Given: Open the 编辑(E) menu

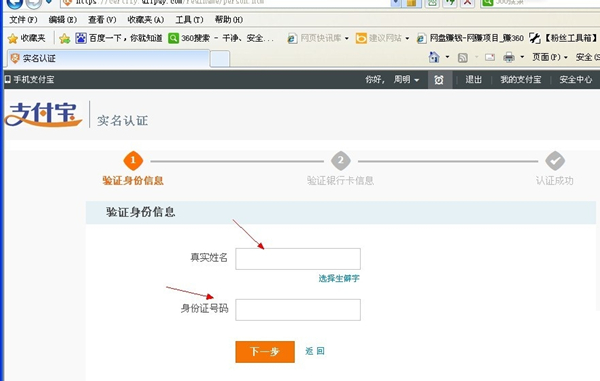Looking at the screenshot, I should 63,20.
